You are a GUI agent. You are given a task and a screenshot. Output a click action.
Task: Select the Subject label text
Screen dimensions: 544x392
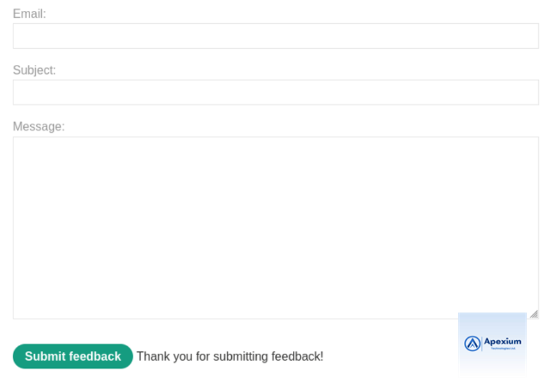click(34, 70)
